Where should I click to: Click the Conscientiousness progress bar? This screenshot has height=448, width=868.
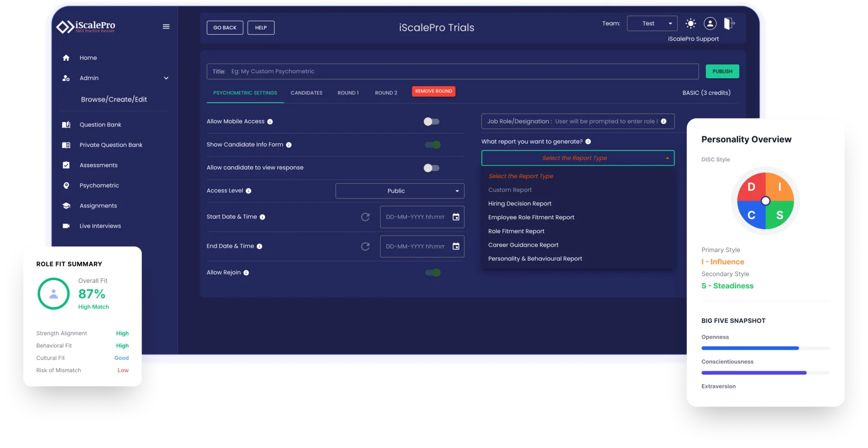point(765,373)
